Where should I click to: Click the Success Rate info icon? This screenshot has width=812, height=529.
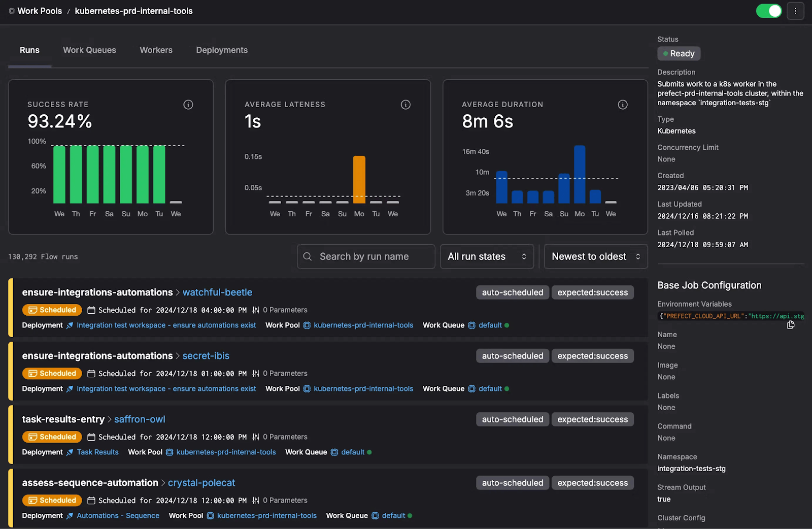(x=188, y=105)
